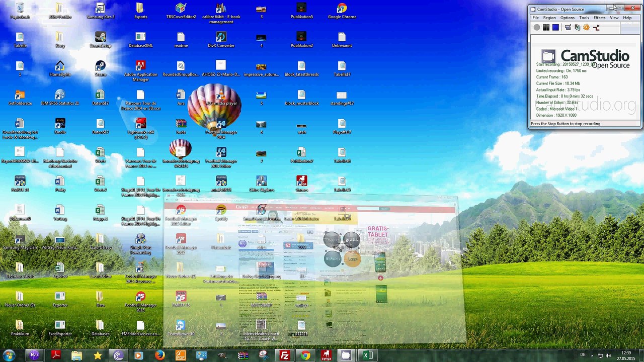Select the Buda archive icon on desktop
644x362 pixels.
point(181,126)
